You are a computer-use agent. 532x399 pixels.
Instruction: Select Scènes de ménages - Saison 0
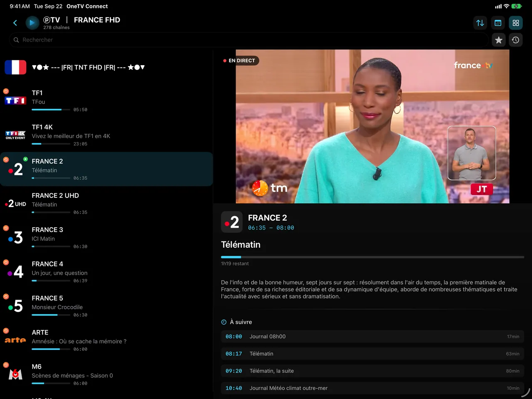click(x=72, y=376)
